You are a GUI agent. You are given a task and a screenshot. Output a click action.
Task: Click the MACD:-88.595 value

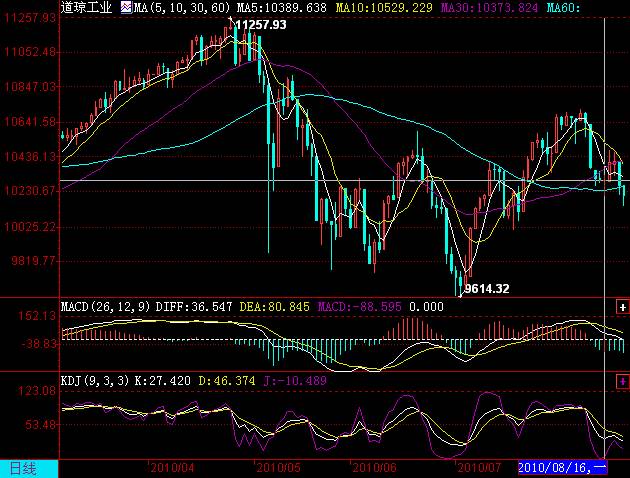pos(360,307)
